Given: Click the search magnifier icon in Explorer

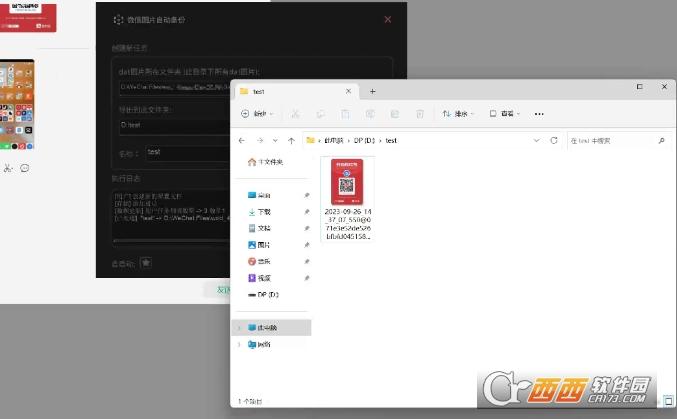Looking at the screenshot, I should click(x=661, y=141).
